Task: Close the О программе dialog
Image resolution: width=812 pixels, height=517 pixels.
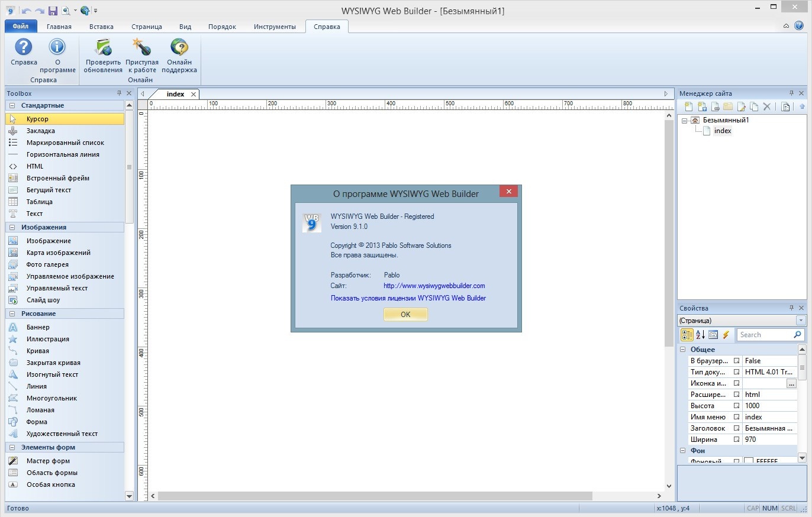Action: coord(508,191)
